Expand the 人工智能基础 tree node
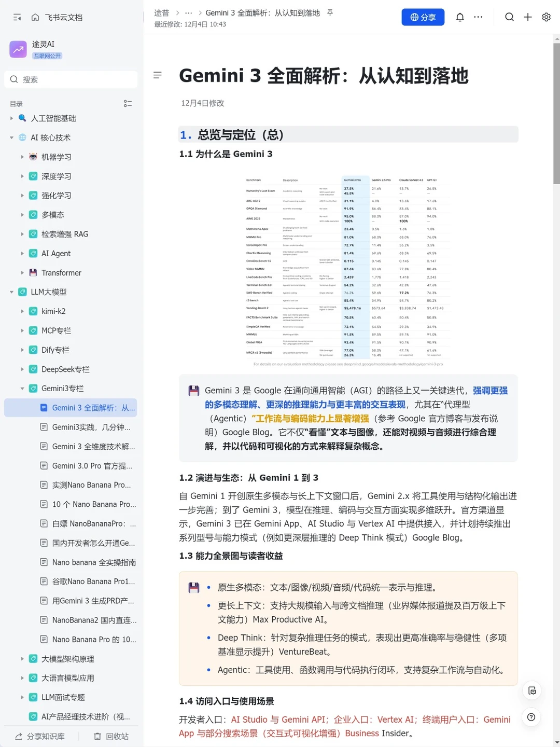This screenshot has width=560, height=747. pos(12,118)
